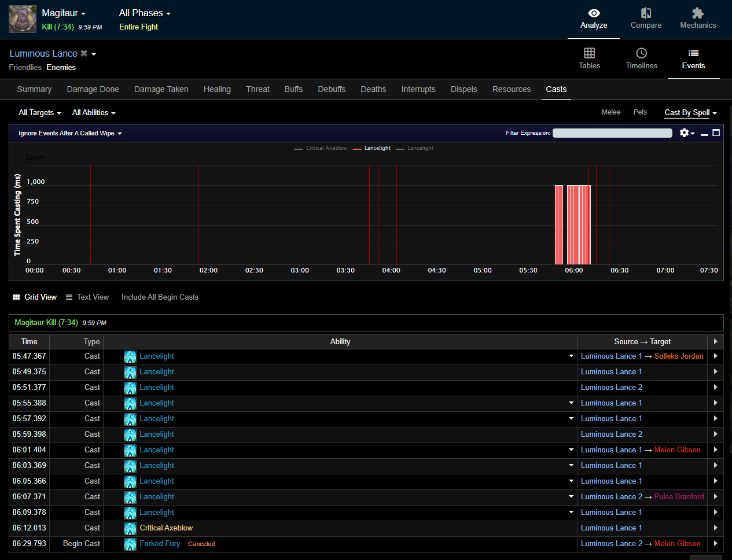Toggle the red Lancelight legend series

[x=371, y=148]
